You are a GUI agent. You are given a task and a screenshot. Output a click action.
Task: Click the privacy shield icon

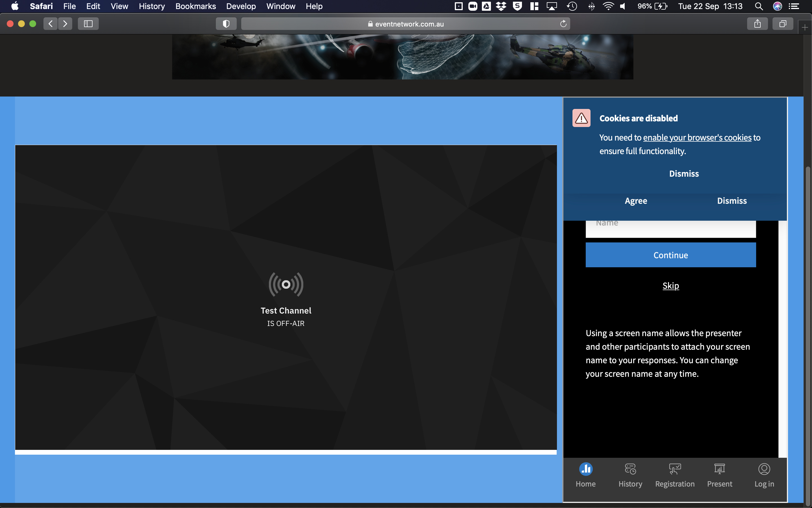(226, 24)
